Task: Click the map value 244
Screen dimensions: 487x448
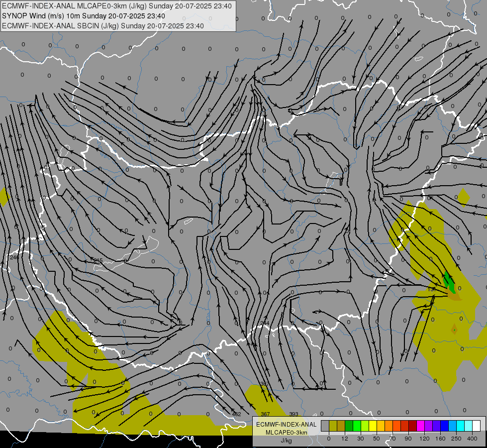Action: 265,324
